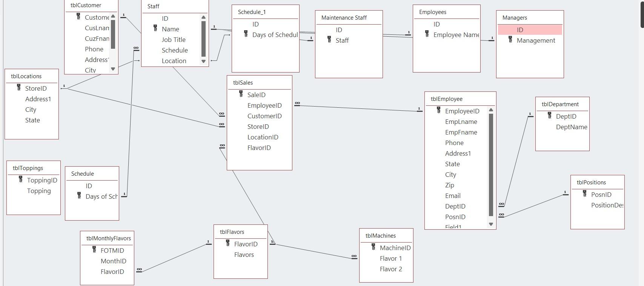Select the PositionDesc field in tblPositions
Viewport: 644px width, 286px height.
click(607, 205)
